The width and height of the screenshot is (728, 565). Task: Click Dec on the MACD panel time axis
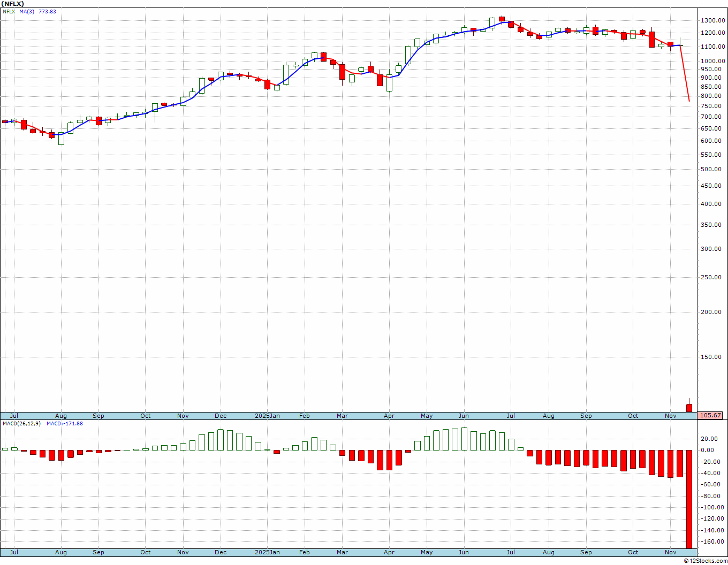coord(221,552)
